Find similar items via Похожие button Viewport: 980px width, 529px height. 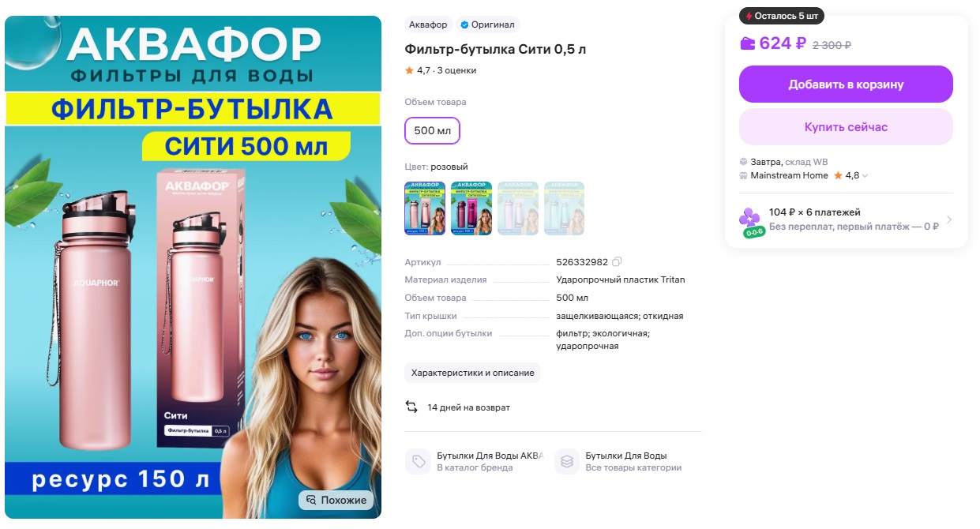coord(336,500)
